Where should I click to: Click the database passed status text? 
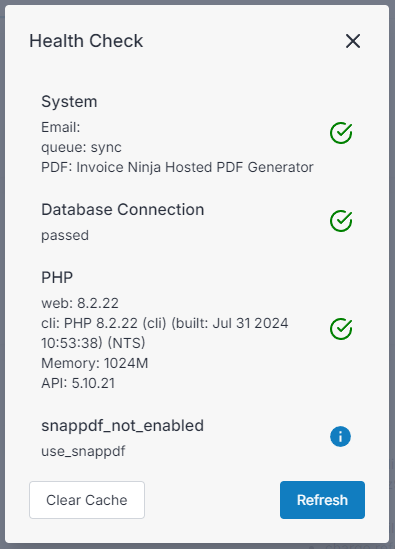click(65, 235)
